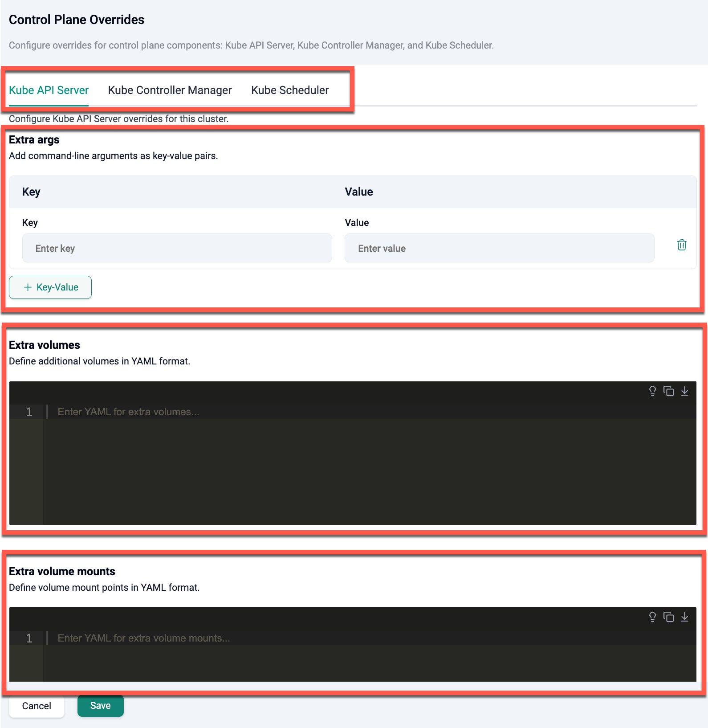The image size is (708, 728).
Task: Click into the Extra volumes YAML editor
Action: (370, 463)
